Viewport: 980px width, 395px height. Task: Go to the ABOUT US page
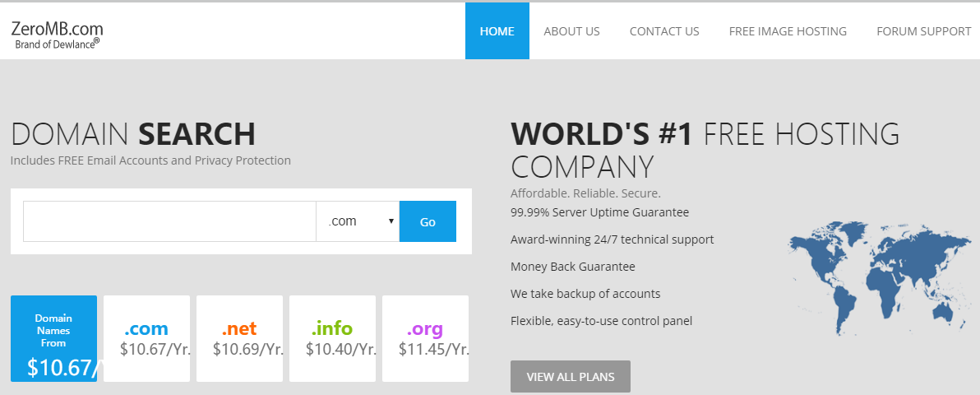pos(571,31)
